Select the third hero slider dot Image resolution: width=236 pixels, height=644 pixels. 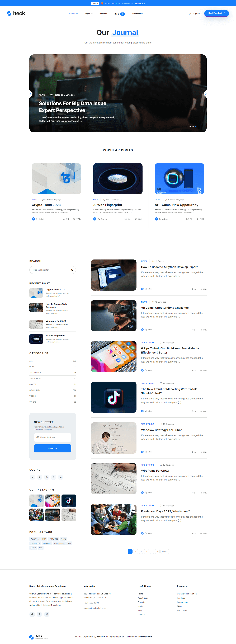(196, 126)
